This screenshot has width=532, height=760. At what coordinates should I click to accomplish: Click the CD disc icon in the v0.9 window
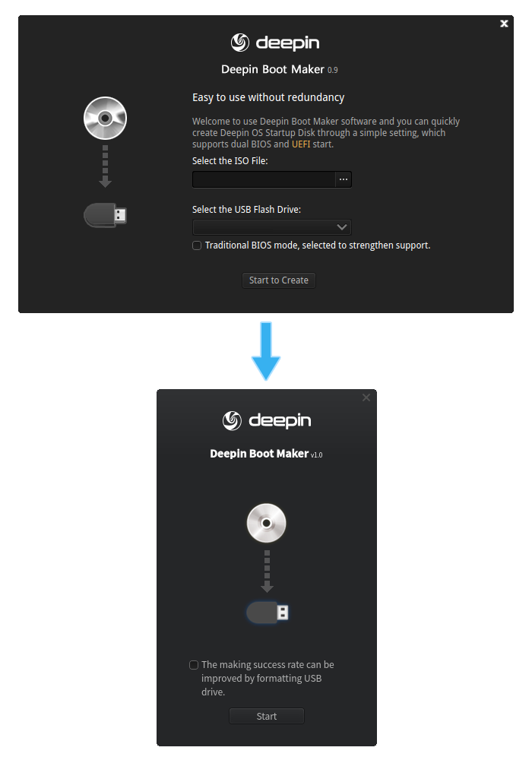(x=105, y=119)
